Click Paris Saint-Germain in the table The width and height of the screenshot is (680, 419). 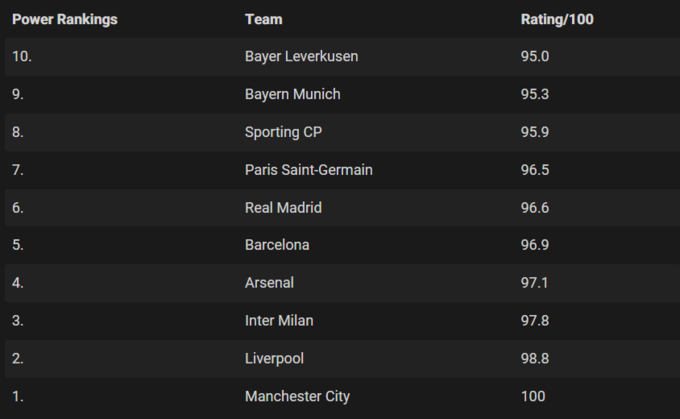[x=308, y=170]
